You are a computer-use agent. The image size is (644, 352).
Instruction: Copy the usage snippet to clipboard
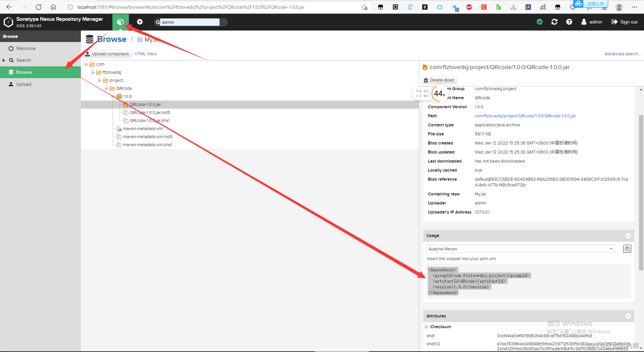pyautogui.click(x=627, y=249)
